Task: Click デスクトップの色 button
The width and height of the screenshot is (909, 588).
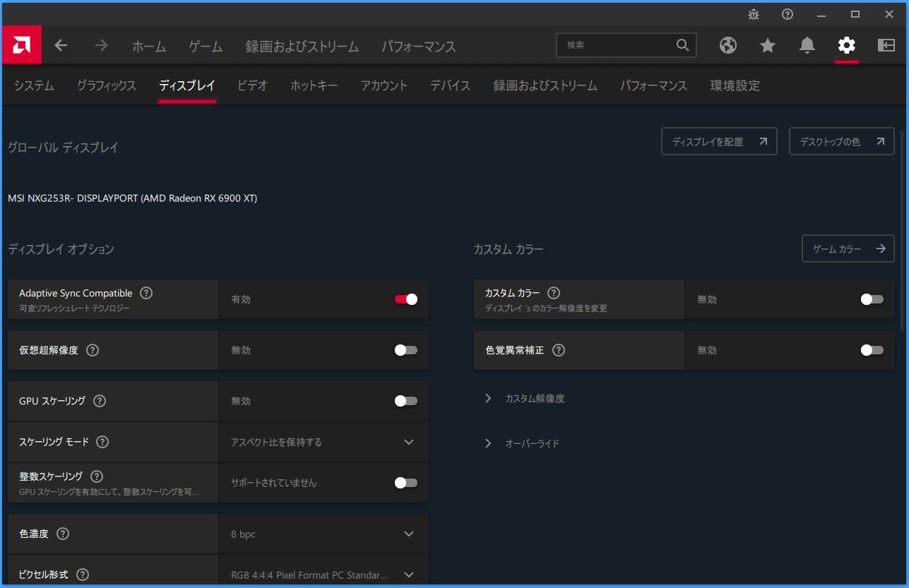Action: coord(841,141)
